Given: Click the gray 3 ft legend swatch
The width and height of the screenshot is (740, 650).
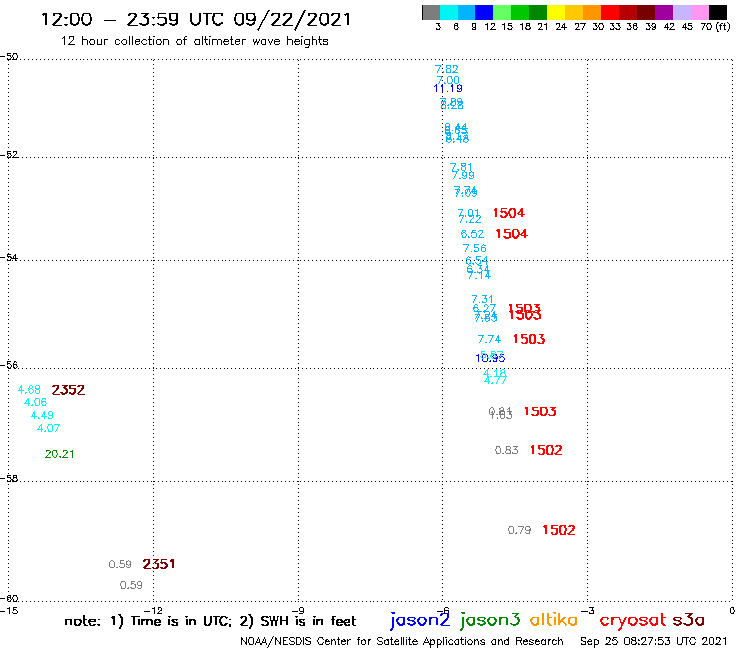Looking at the screenshot, I should 431,12.
